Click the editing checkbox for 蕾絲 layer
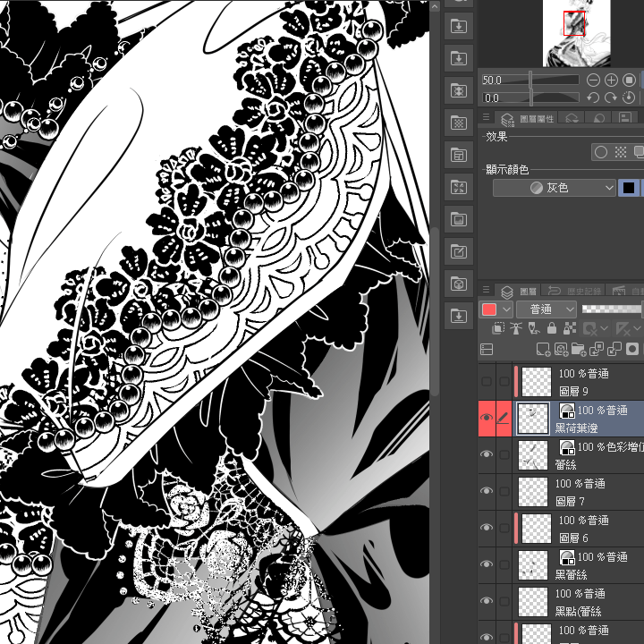The height and width of the screenshot is (644, 644). 504,454
